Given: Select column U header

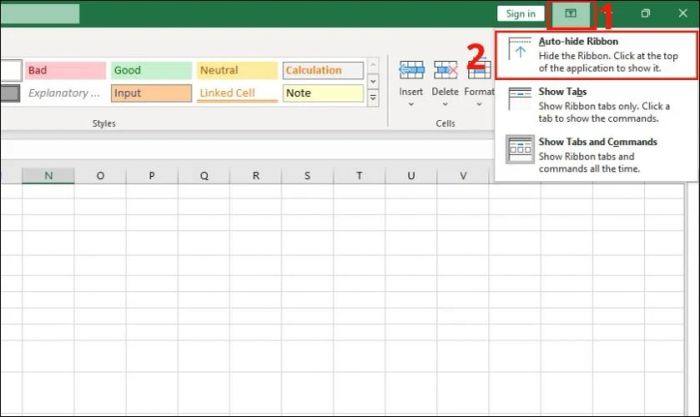Looking at the screenshot, I should [x=411, y=176].
